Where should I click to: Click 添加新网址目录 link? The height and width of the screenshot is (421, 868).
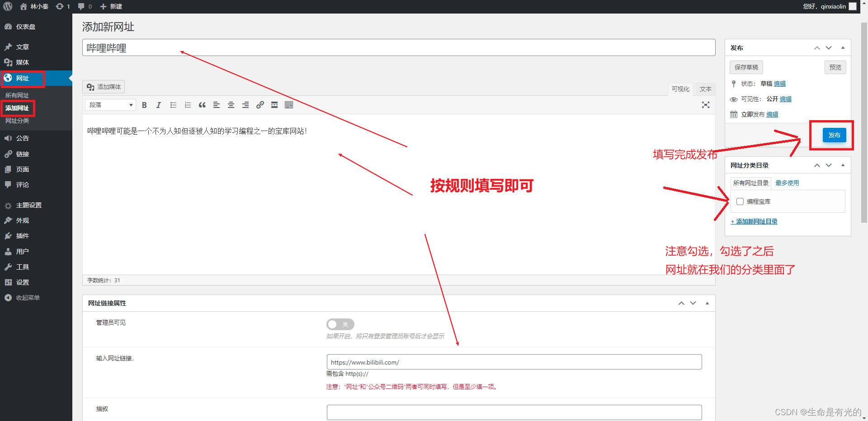click(x=754, y=221)
